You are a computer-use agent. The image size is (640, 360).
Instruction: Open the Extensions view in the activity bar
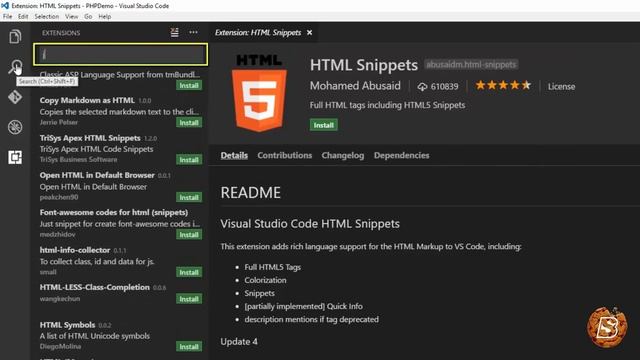coord(15,157)
